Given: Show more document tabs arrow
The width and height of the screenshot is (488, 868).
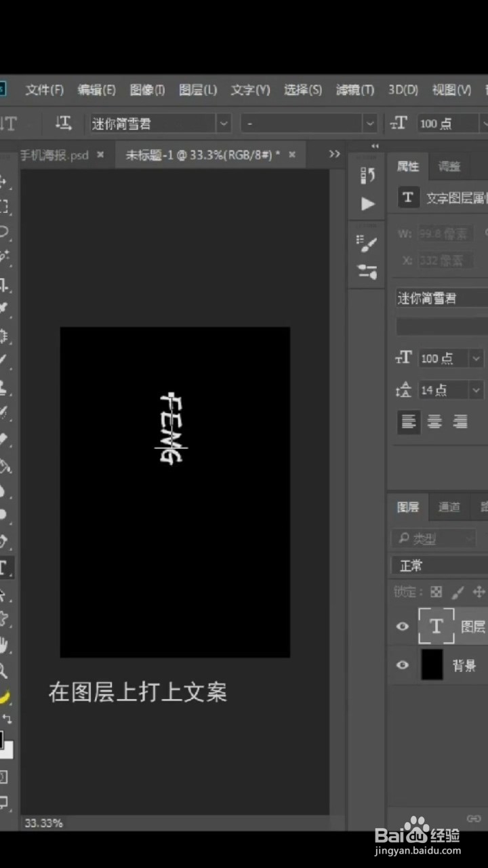Looking at the screenshot, I should [x=334, y=154].
